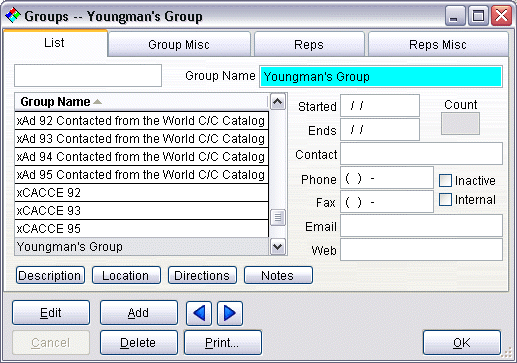Screen dimensions: 517x363
Task: Click the OK button
Action: pyautogui.click(x=462, y=343)
